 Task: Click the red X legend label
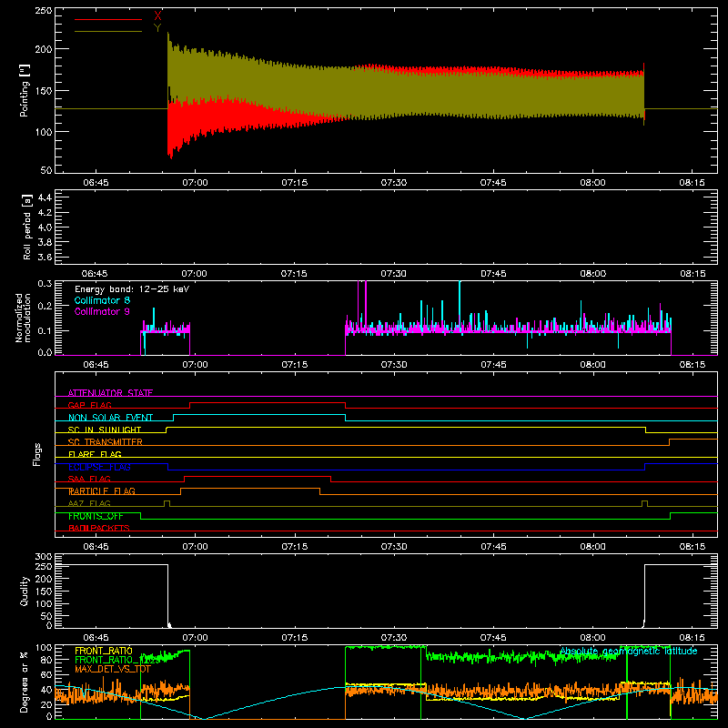(x=157, y=16)
